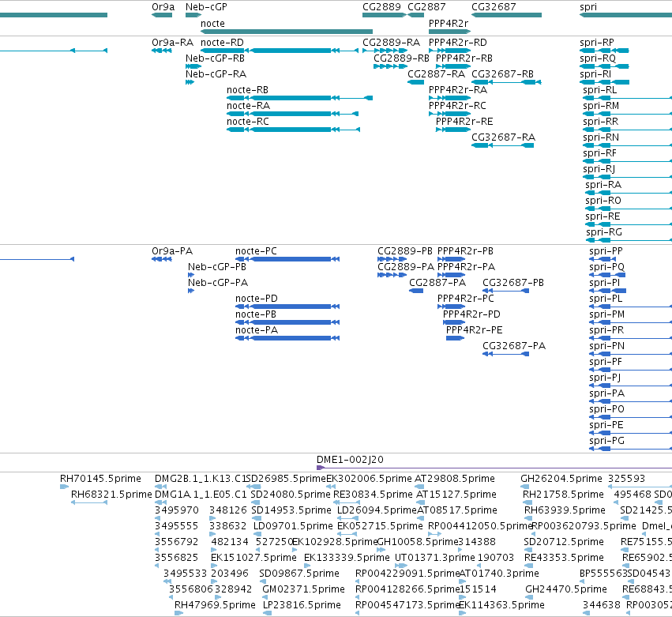Click the CG32687-RB transcript label
This screenshot has width=672, height=617.
coord(502,74)
